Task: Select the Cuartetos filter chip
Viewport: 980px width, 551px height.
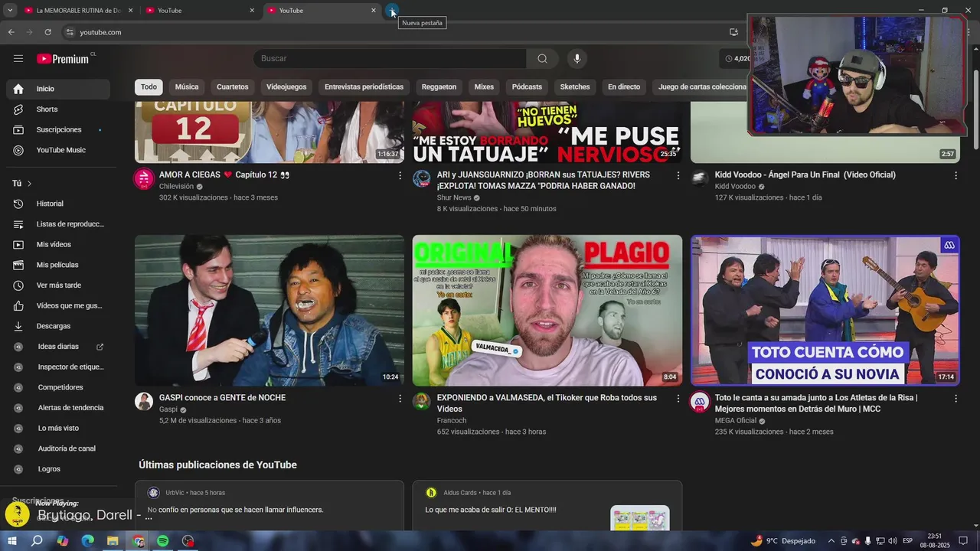Action: coord(233,87)
